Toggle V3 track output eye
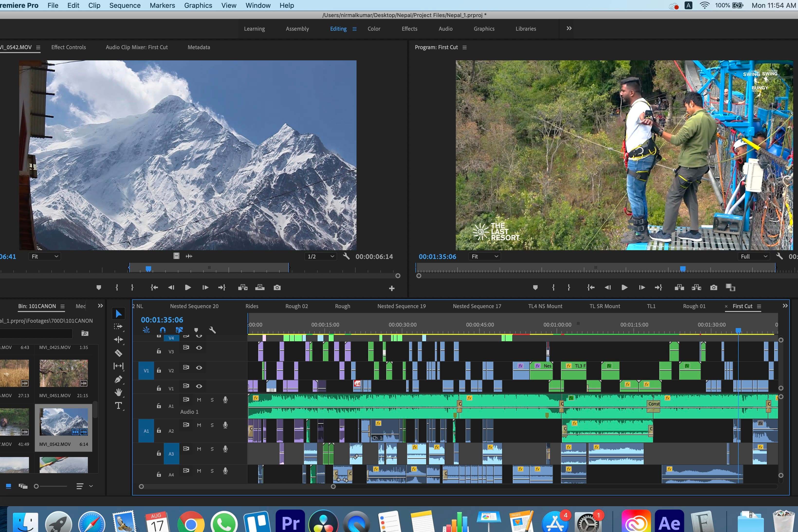Viewport: 798px width, 532px height. (199, 348)
